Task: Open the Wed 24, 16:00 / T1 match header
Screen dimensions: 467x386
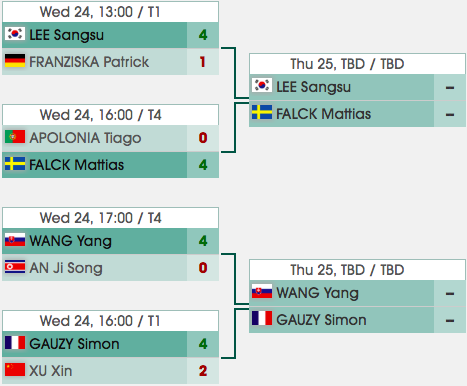Action: tap(111, 321)
